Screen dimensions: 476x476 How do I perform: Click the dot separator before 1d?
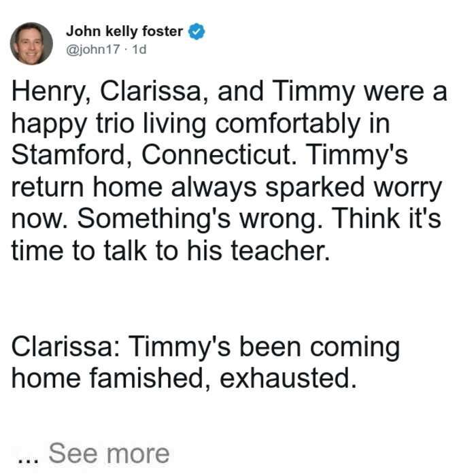coord(126,50)
